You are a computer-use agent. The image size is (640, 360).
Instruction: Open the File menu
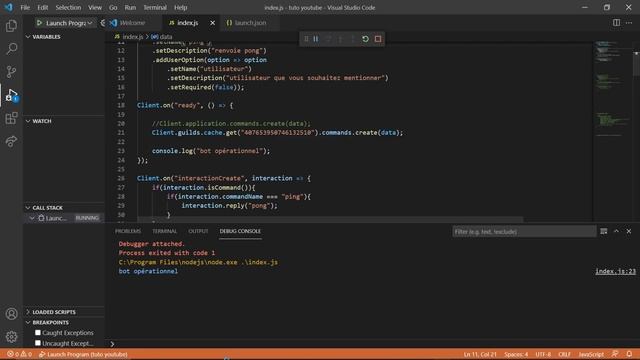click(x=25, y=7)
